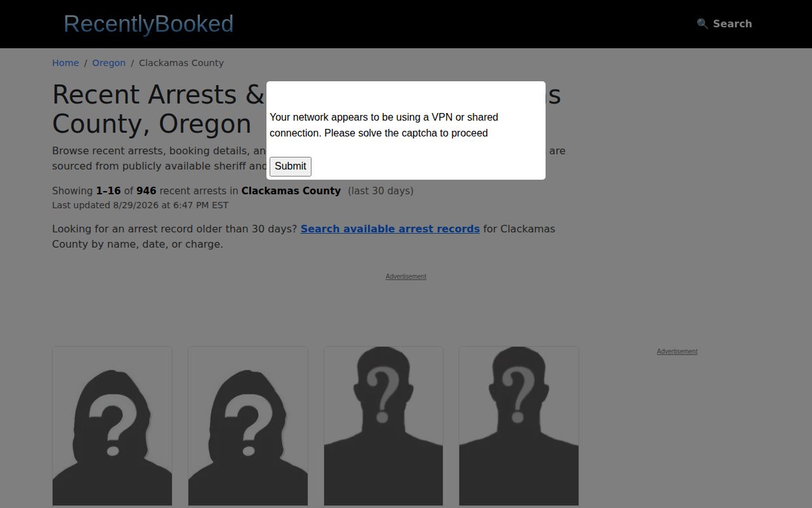Select the second hooded silhouette mugshot thumbnail
The height and width of the screenshot is (508, 812).
(248, 426)
